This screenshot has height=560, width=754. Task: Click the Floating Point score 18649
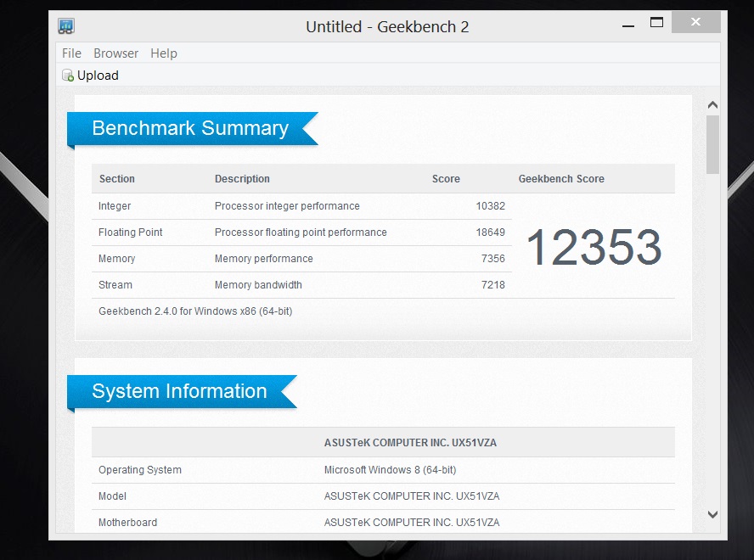pos(491,232)
